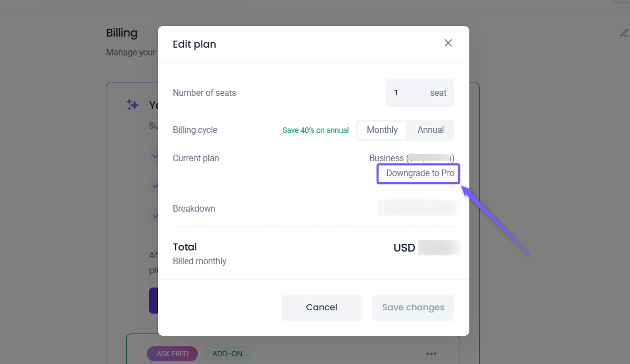Image resolution: width=630 pixels, height=364 pixels.
Task: Switch billing cycle to Annual
Action: click(431, 130)
